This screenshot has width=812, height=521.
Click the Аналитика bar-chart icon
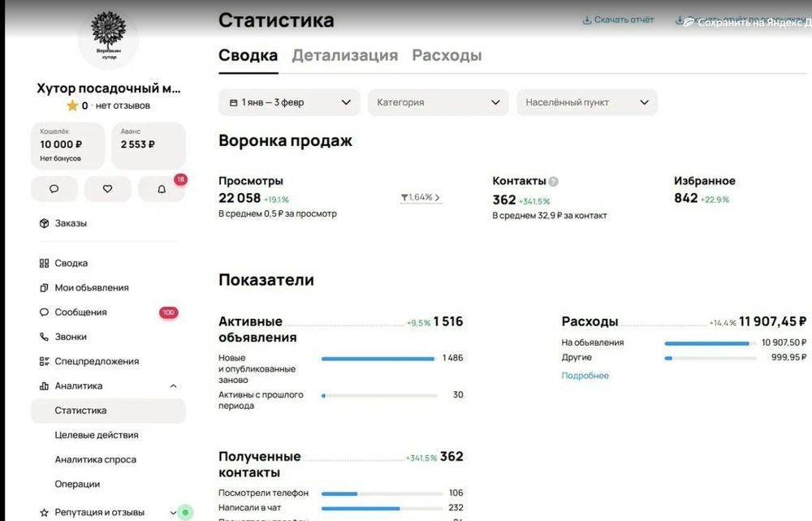pos(45,386)
